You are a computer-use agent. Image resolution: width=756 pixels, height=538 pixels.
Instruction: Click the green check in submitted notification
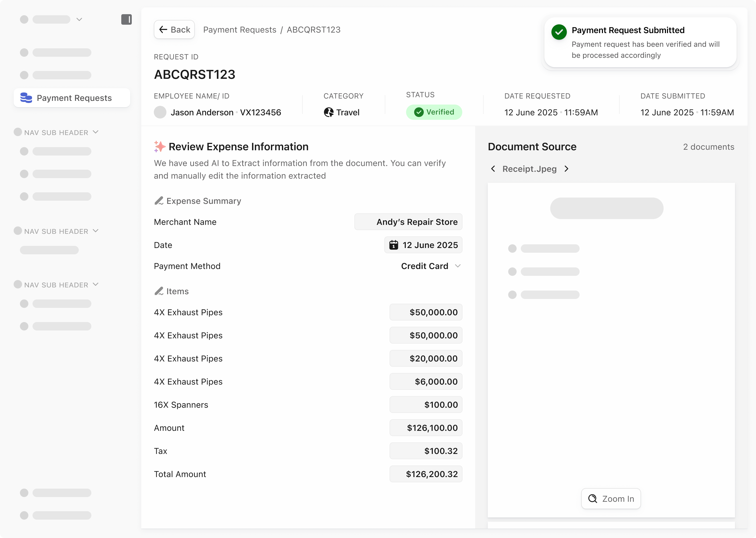[559, 32]
